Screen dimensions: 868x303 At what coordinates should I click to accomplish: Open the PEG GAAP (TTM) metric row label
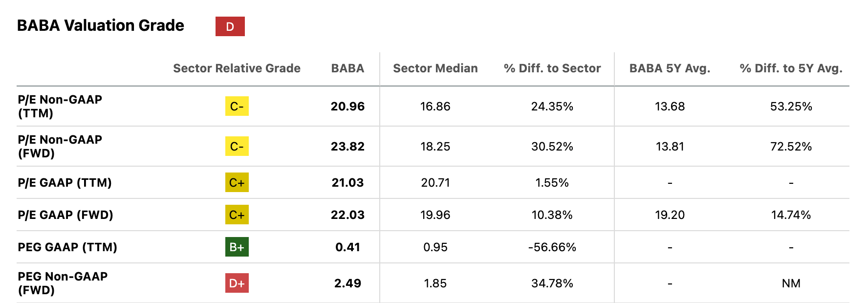67,247
